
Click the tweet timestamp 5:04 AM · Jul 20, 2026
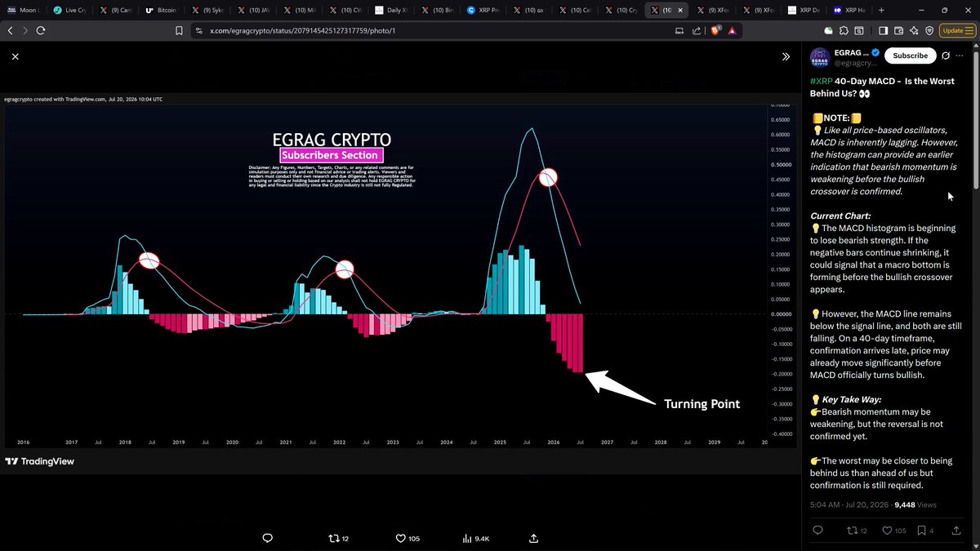(x=849, y=504)
